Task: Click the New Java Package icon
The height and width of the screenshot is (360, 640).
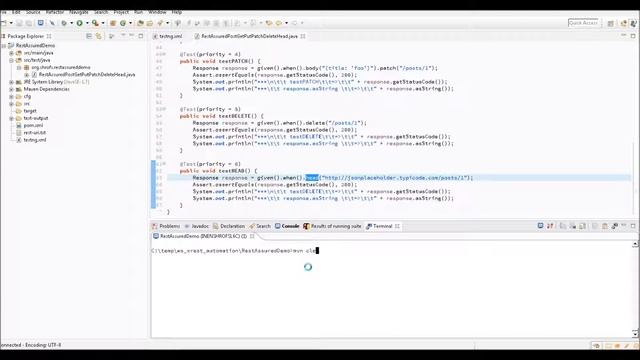Action: [113, 23]
